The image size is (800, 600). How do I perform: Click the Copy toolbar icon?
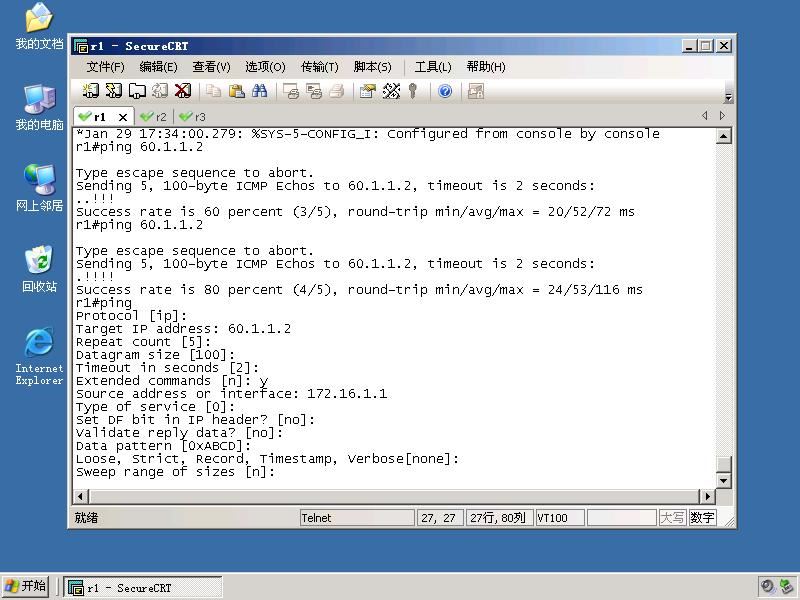213,91
